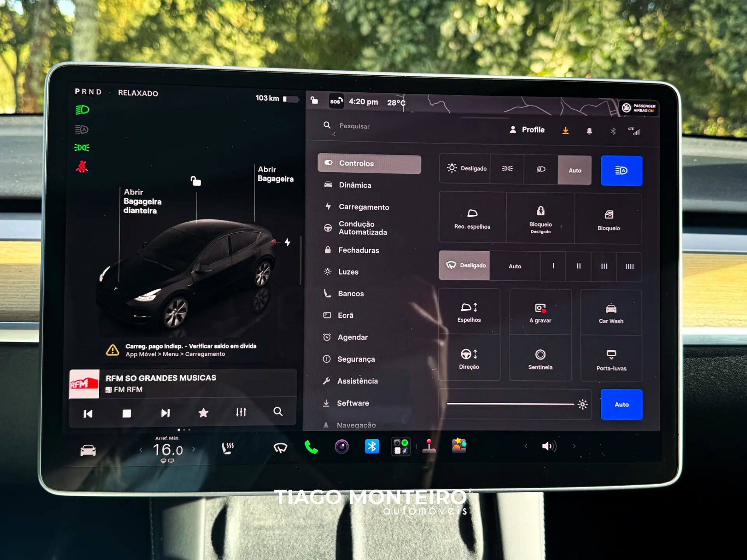Tap the Bluetooth status icon in header
The image size is (747, 560).
[613, 131]
